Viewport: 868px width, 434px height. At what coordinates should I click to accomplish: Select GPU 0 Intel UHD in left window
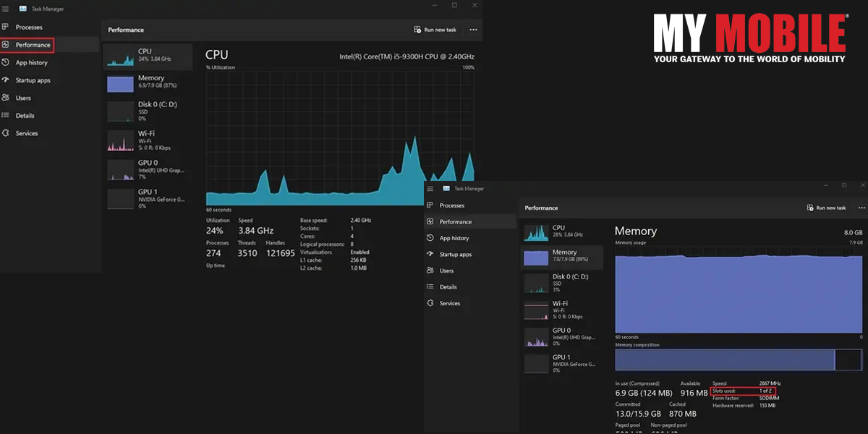click(148, 169)
